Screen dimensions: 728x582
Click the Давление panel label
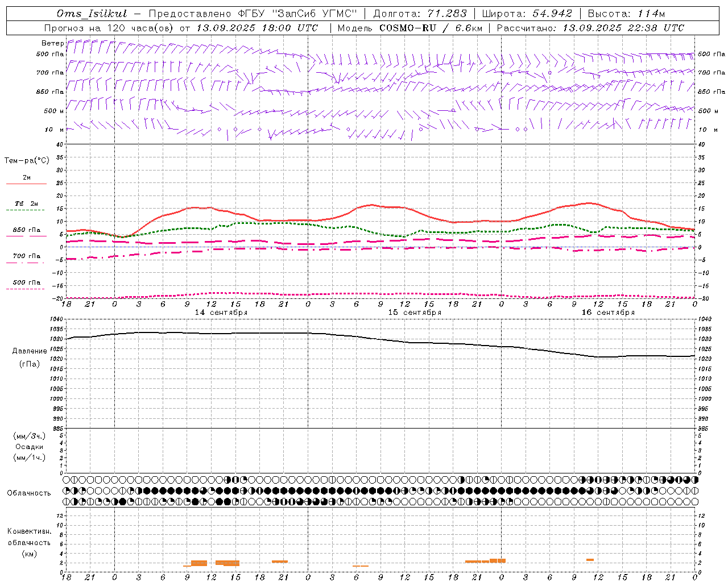30,351
